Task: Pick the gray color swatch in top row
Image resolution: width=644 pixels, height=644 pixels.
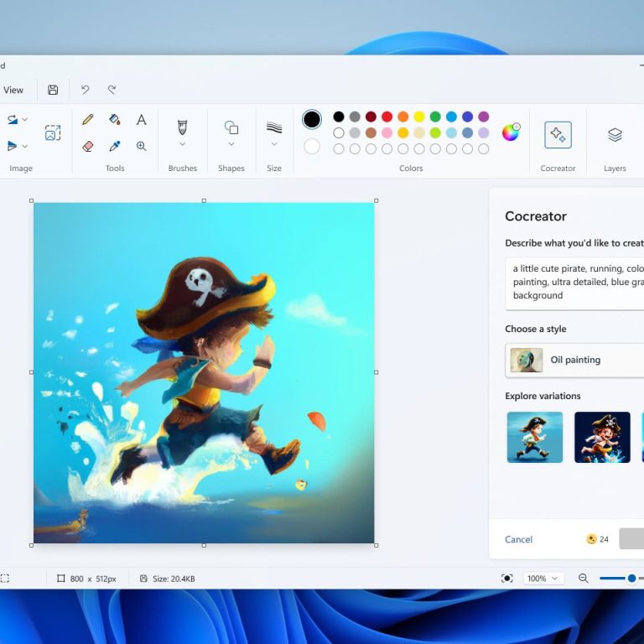Action: [x=355, y=117]
